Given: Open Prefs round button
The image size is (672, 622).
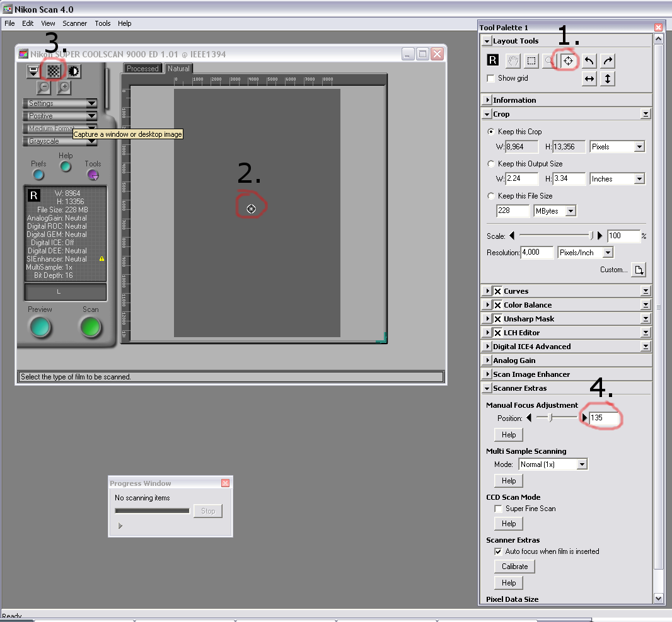Looking at the screenshot, I should coord(38,175).
